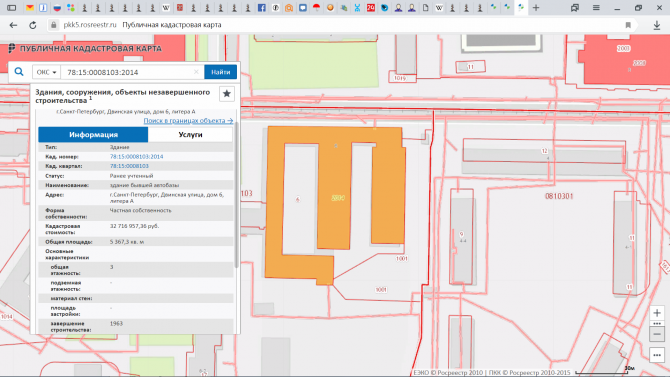Open the map tools three-dots button
Viewport: 670px width, 377px height.
click(x=657, y=355)
